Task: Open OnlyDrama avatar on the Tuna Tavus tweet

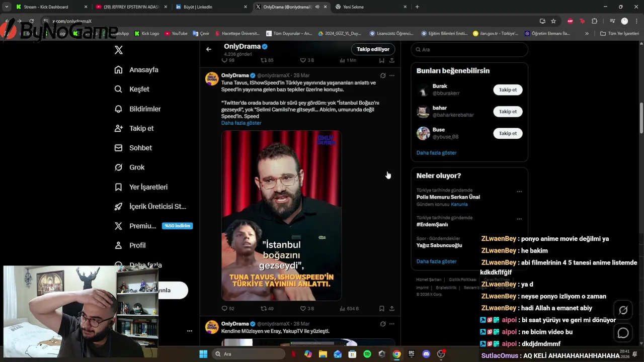Action: pos(211,78)
